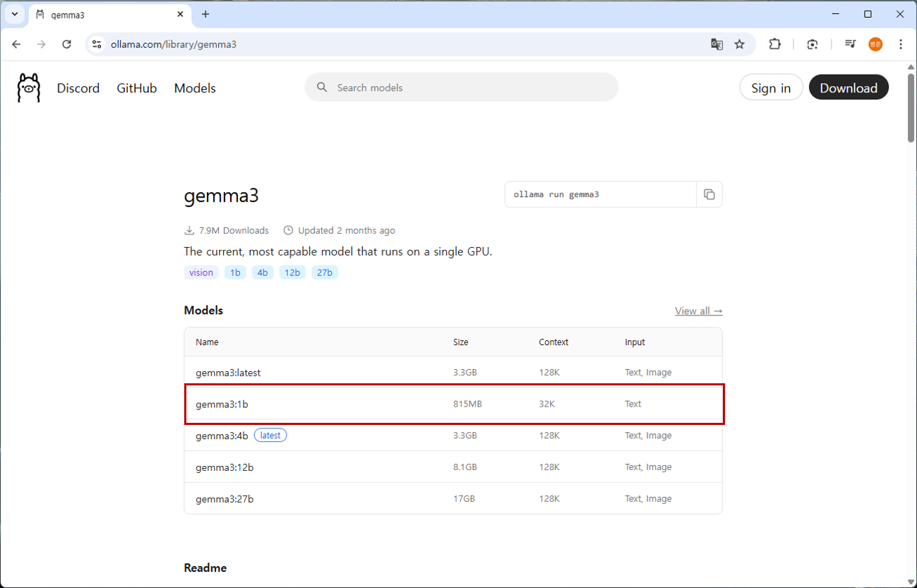The height and width of the screenshot is (588, 917).
Task: Click the translate page icon
Action: click(717, 44)
